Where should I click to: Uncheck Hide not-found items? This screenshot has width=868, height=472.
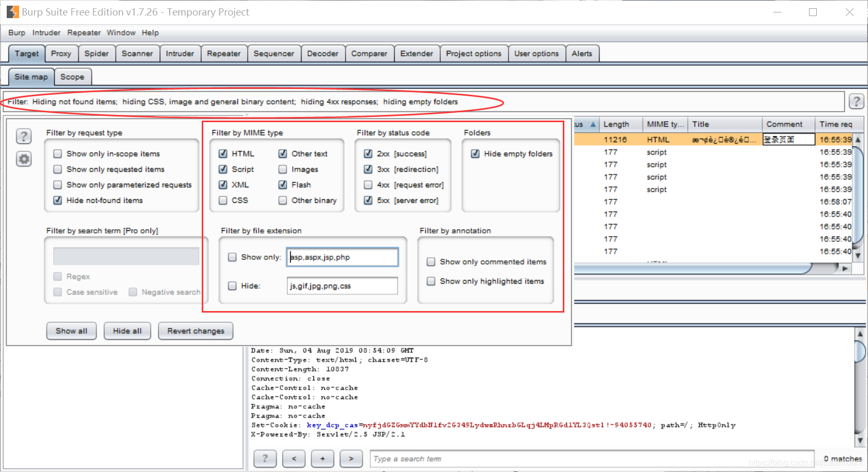[58, 200]
